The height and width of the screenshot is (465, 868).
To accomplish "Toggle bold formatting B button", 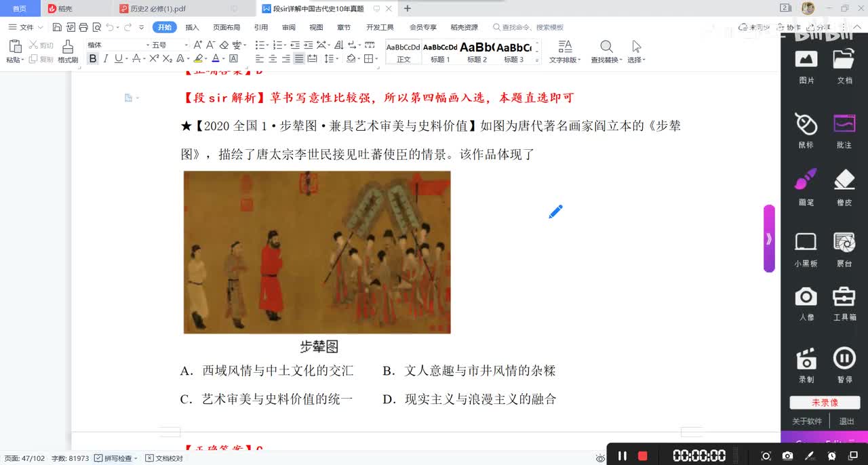I will (93, 59).
